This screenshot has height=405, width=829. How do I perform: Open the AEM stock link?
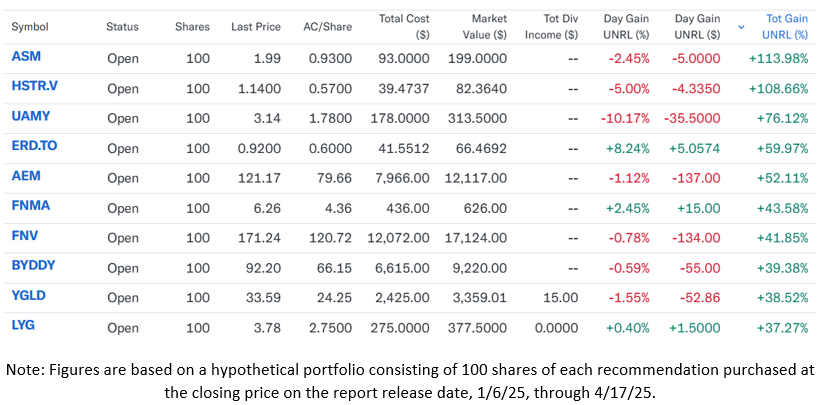click(25, 176)
